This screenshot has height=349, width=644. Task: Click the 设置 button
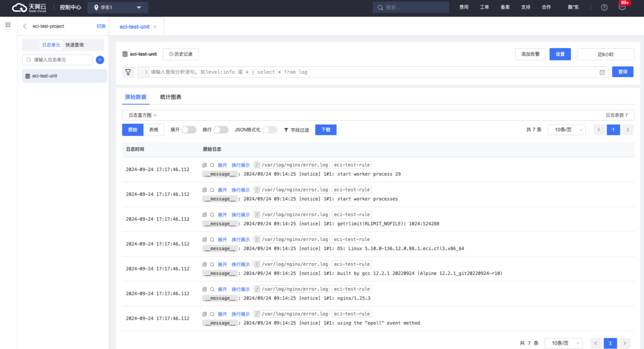pyautogui.click(x=560, y=54)
